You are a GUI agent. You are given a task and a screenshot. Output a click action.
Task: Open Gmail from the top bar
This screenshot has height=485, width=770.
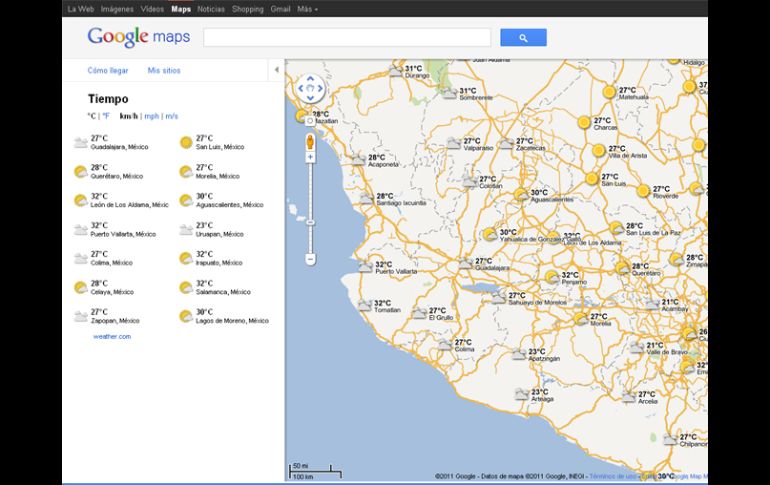(280, 9)
